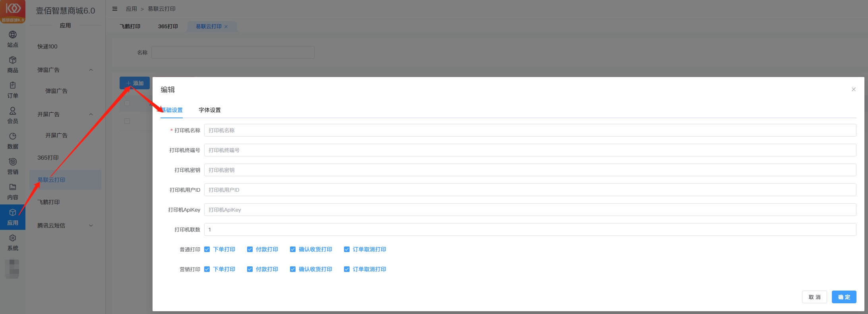Click the 壹佰智慧商城 logo
The image size is (868, 314).
tap(13, 12)
